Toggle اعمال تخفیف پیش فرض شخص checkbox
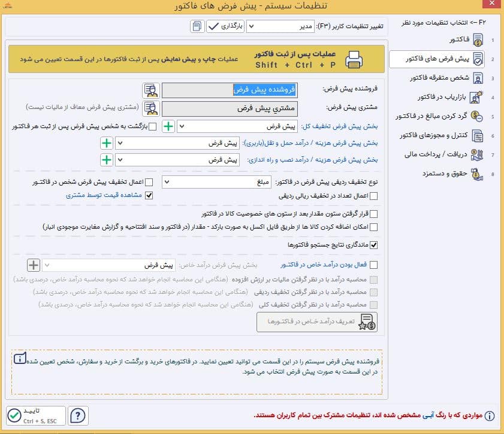 [149, 183]
